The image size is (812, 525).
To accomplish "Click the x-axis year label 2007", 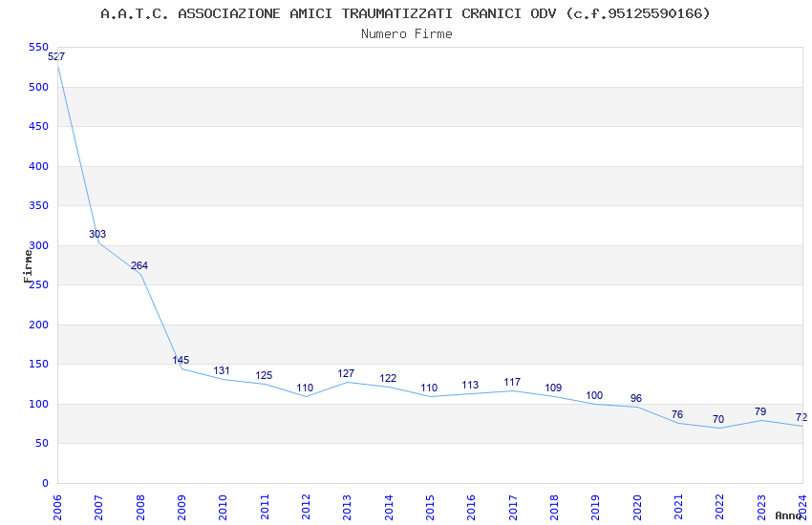I will [98, 507].
